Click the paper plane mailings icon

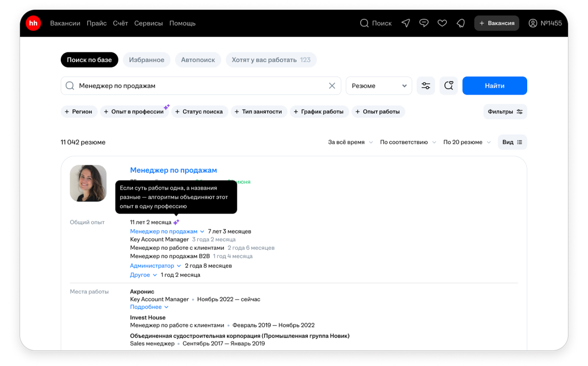pyautogui.click(x=405, y=23)
